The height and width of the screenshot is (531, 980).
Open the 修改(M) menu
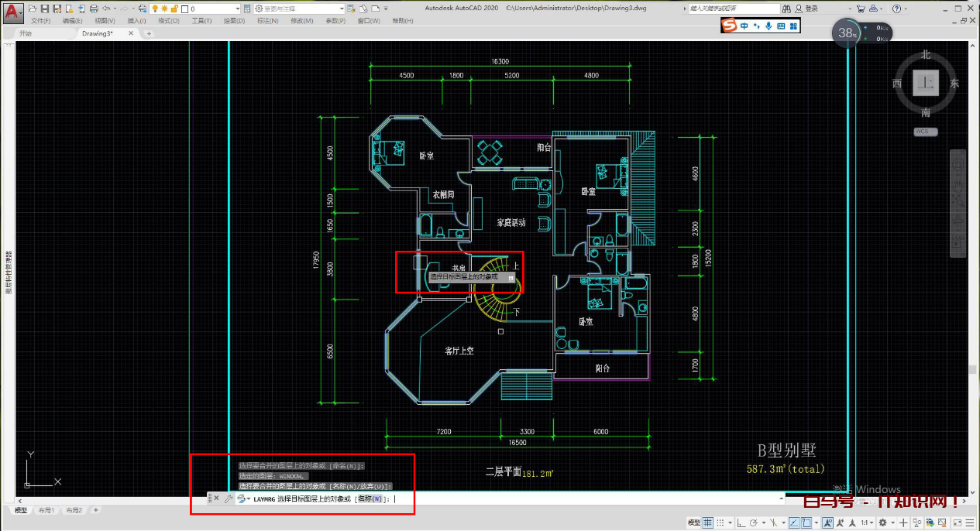coord(301,20)
